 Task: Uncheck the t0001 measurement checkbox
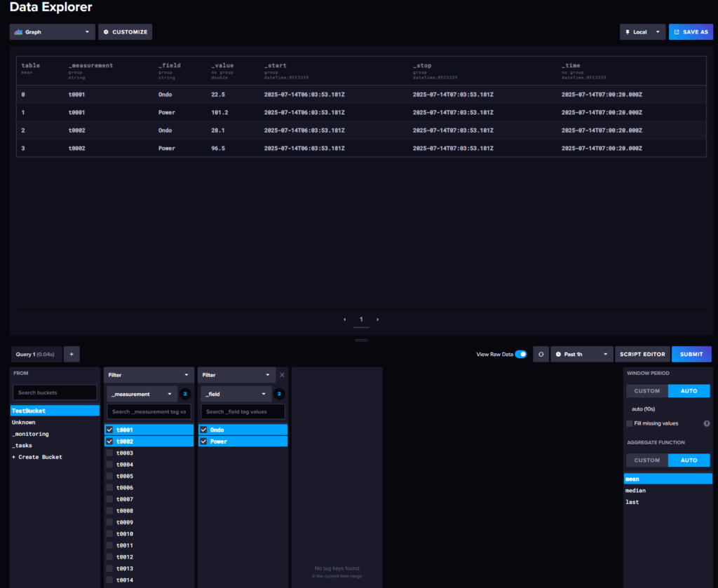[109, 430]
